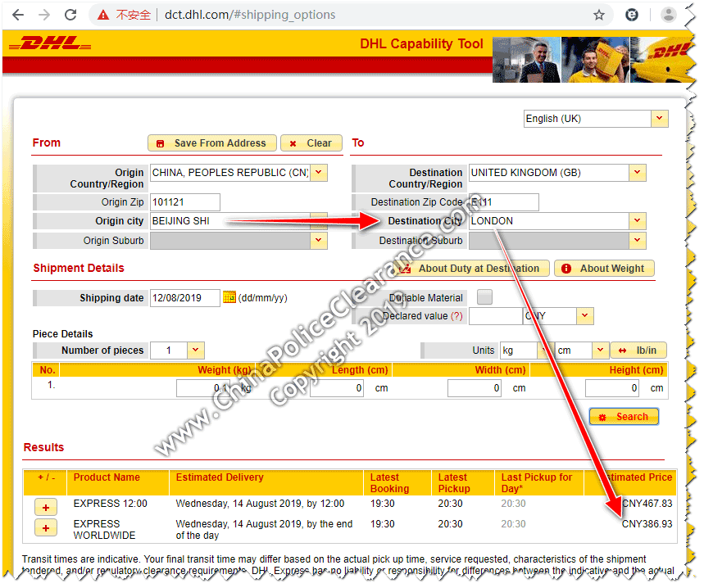Image resolution: width=704 pixels, height=588 pixels.
Task: Click the Clear button
Action: (x=311, y=143)
